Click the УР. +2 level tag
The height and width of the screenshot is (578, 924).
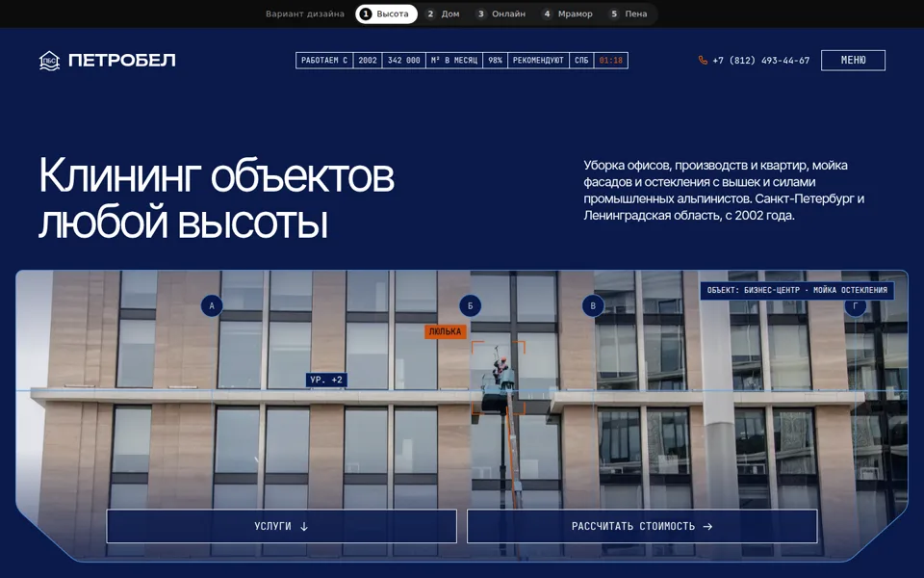coord(326,380)
